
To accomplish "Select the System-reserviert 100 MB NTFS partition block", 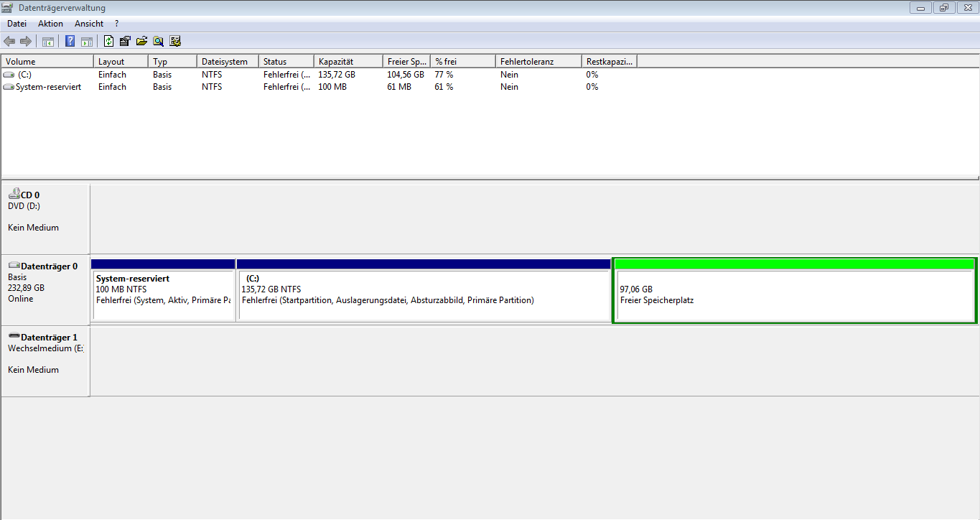I will point(163,289).
